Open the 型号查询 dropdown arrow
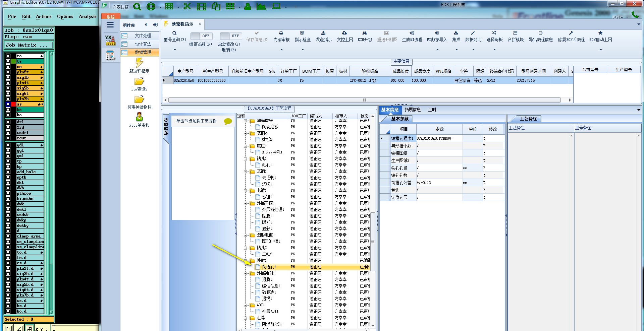Image resolution: width=644 pixels, height=331 pixels. tap(175, 50)
